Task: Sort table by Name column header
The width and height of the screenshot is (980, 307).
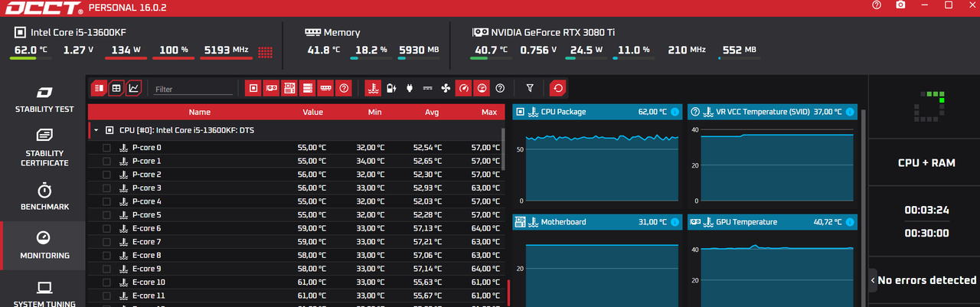Action: (x=199, y=112)
